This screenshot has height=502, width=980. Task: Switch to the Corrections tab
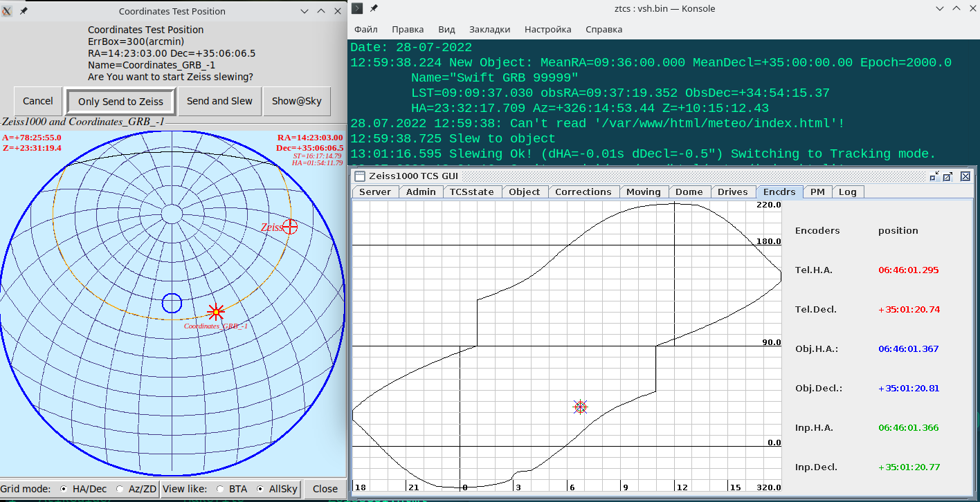click(x=583, y=192)
